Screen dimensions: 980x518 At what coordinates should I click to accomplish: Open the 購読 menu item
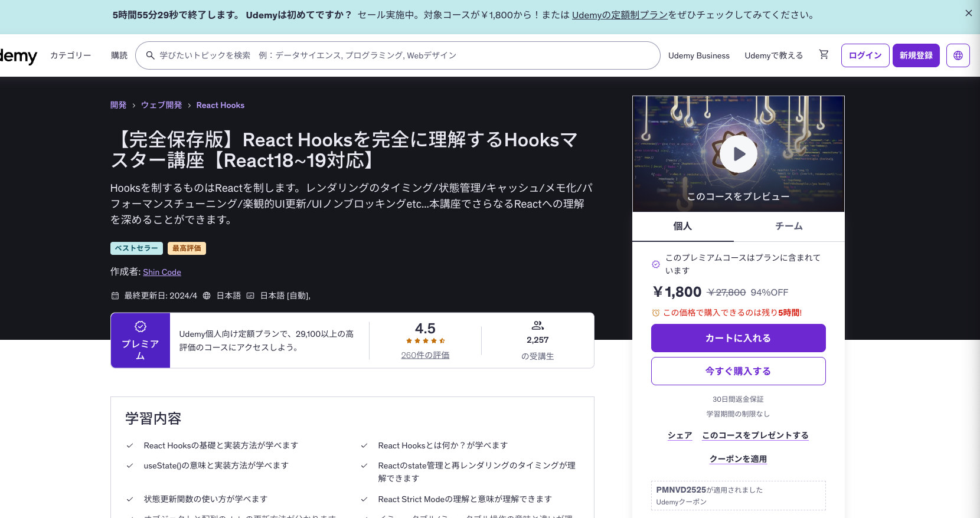[x=119, y=55]
